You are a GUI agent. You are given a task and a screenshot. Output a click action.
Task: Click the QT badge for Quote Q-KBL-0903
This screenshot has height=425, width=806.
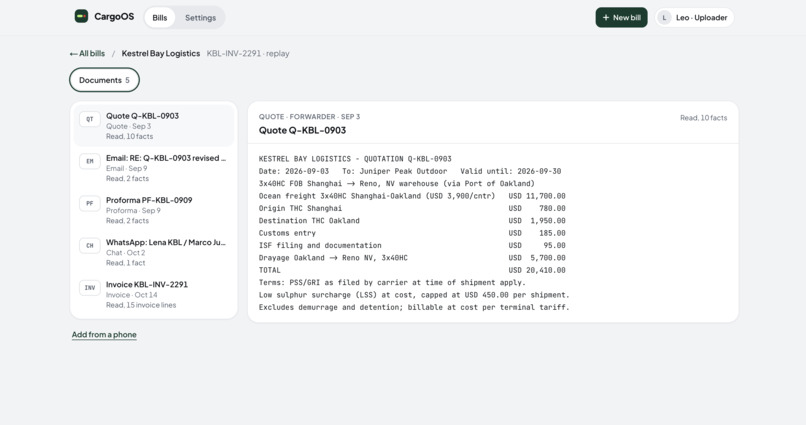[x=89, y=119]
